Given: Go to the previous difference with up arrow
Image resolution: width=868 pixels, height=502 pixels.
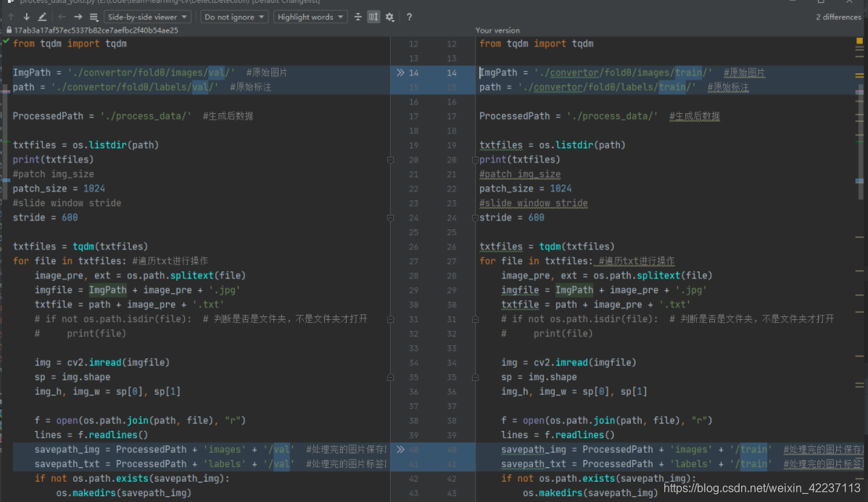Looking at the screenshot, I should coord(11,17).
